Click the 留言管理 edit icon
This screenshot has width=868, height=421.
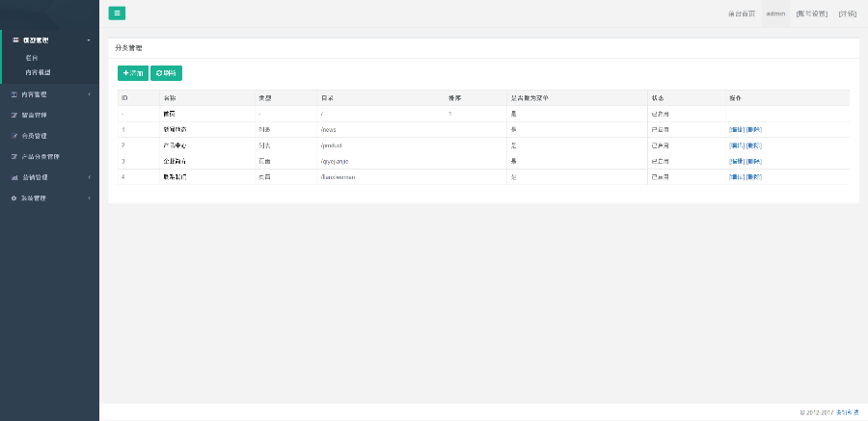tap(14, 116)
